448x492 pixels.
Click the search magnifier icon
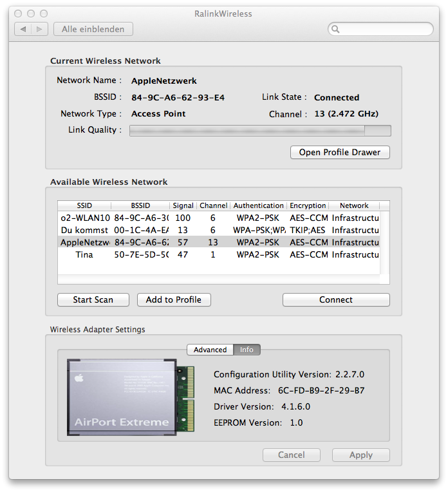point(336,30)
